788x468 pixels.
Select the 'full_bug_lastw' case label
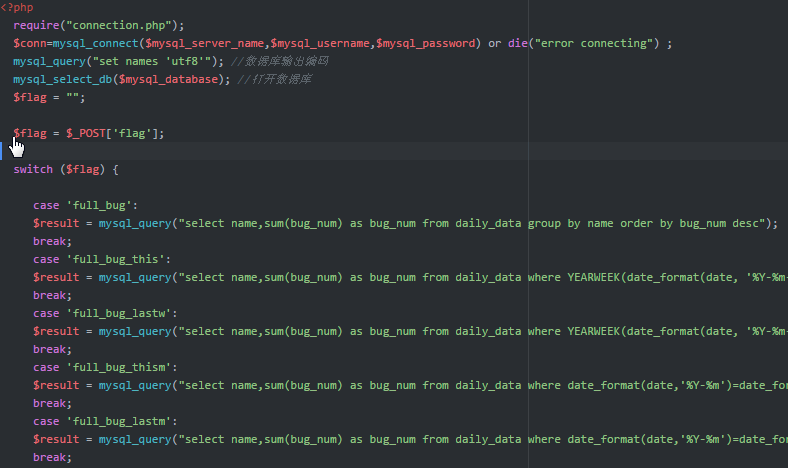(119, 313)
